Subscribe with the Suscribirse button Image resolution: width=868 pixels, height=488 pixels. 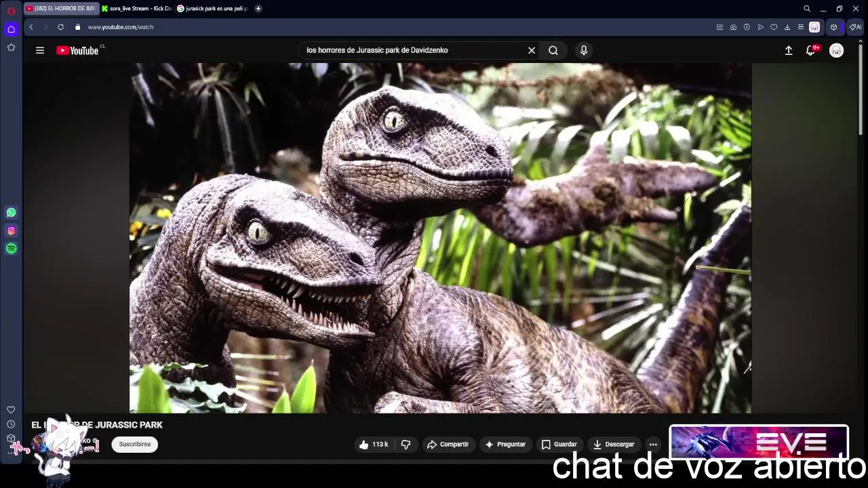point(135,445)
